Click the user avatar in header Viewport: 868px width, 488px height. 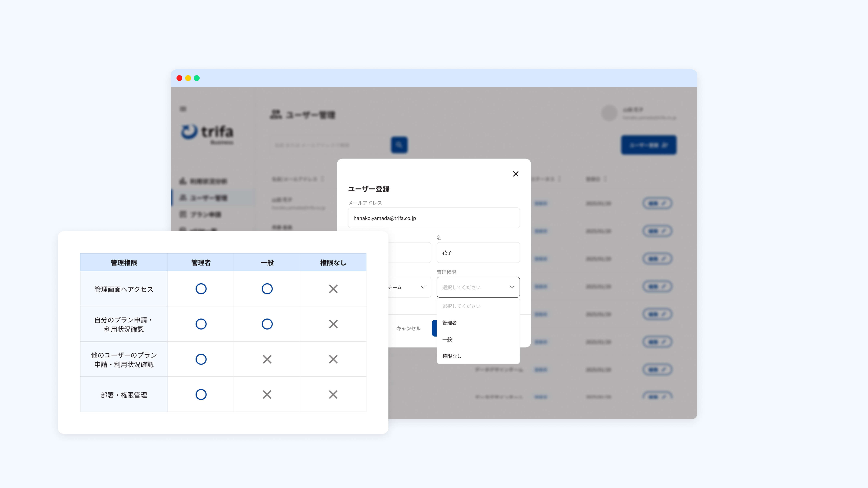pyautogui.click(x=609, y=113)
